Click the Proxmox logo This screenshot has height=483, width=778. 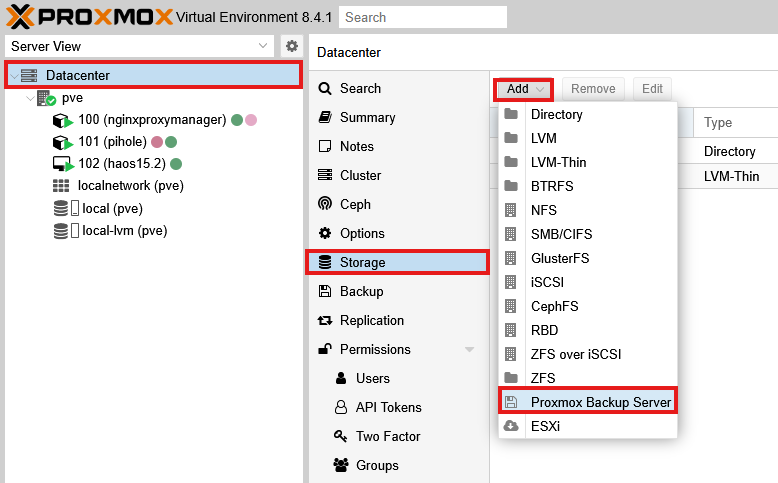tap(89, 17)
